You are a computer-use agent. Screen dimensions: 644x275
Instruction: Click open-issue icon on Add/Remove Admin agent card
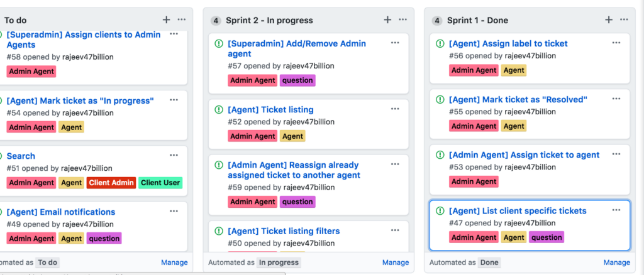[x=219, y=43]
